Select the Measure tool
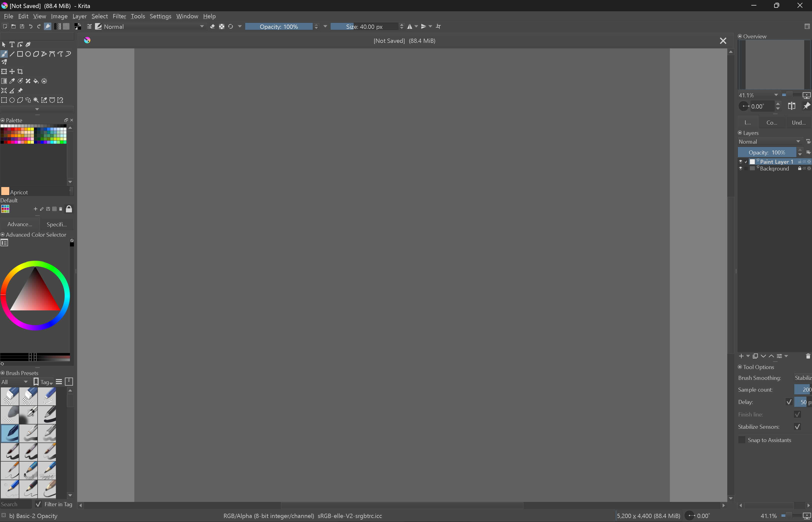Viewport: 812px width, 522px height. tap(12, 91)
